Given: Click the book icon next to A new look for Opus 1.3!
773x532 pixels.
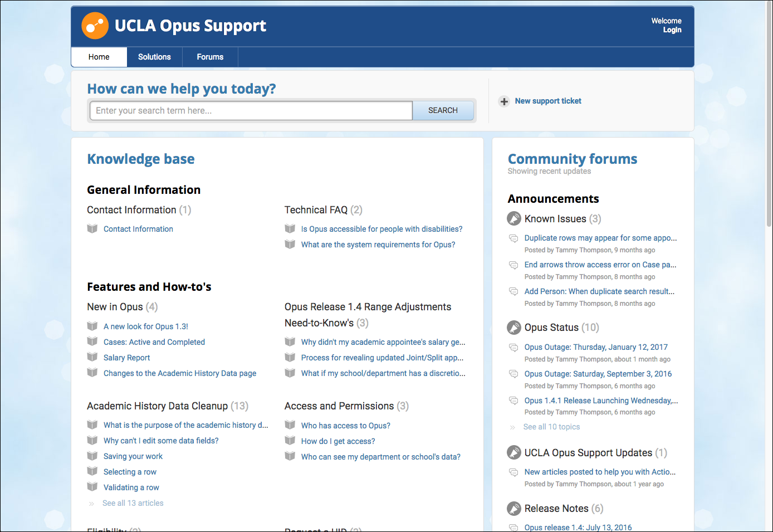Looking at the screenshot, I should (92, 326).
